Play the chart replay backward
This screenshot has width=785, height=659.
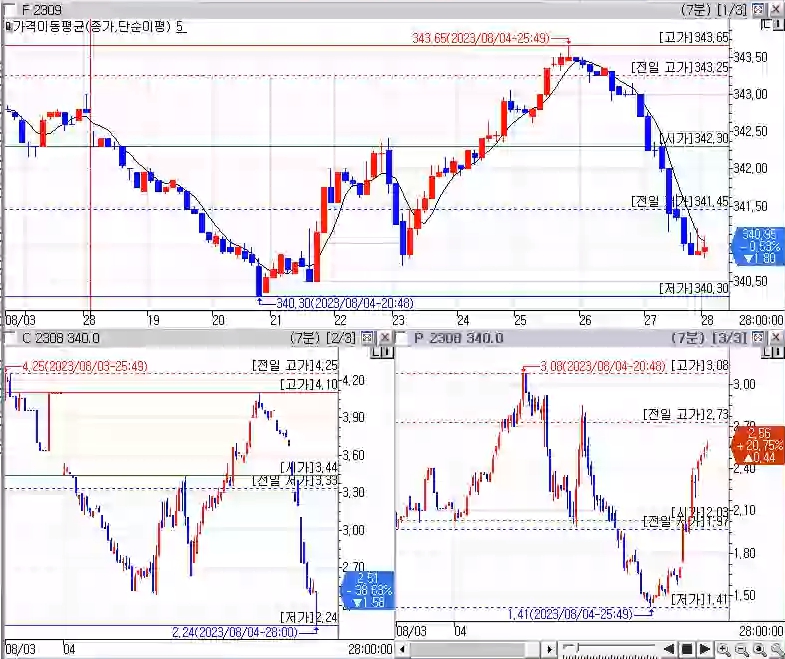[668, 649]
